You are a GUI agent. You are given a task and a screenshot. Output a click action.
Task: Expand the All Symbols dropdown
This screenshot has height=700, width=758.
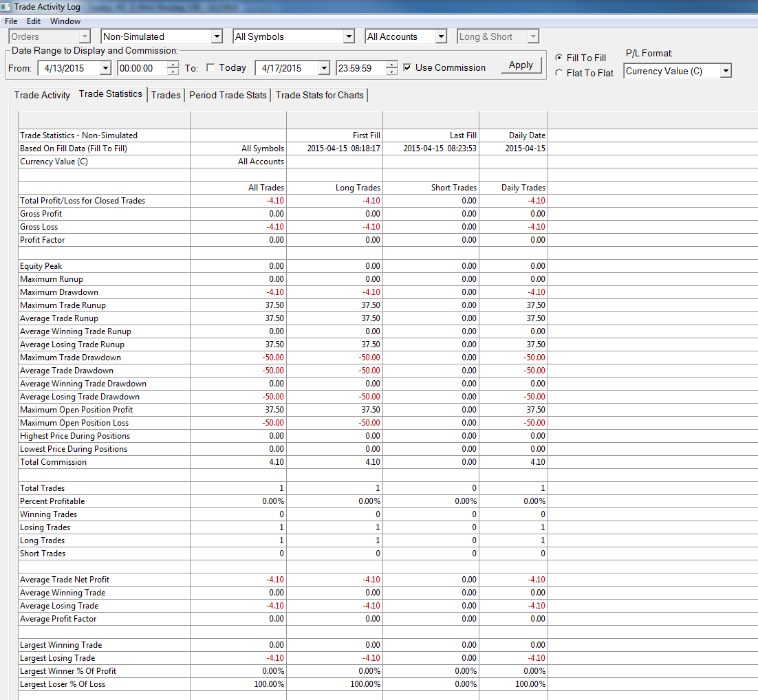(349, 36)
